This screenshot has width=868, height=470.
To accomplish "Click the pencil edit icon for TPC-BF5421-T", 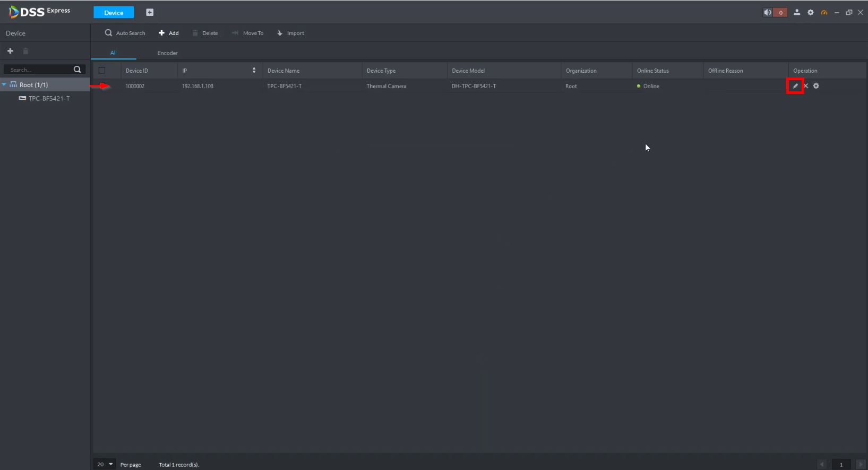I will [795, 86].
